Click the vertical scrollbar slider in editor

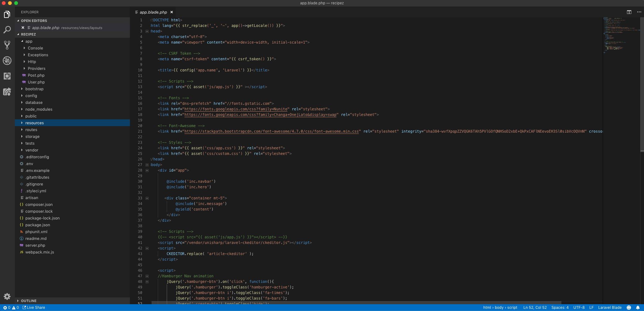642,84
